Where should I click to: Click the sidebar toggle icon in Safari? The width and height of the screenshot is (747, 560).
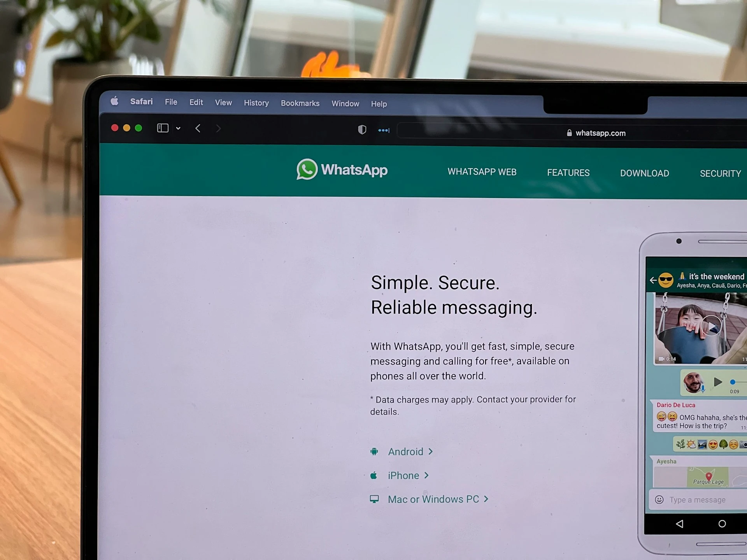coord(163,128)
